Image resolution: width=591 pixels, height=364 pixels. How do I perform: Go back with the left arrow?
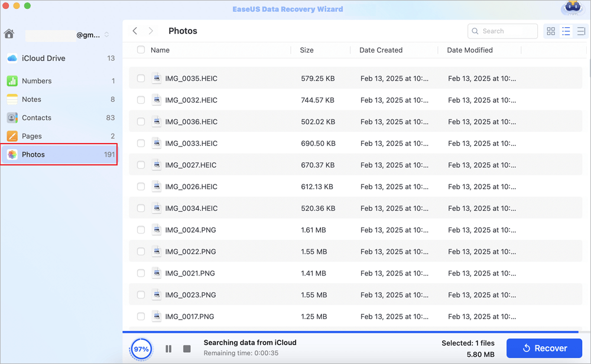(x=135, y=31)
